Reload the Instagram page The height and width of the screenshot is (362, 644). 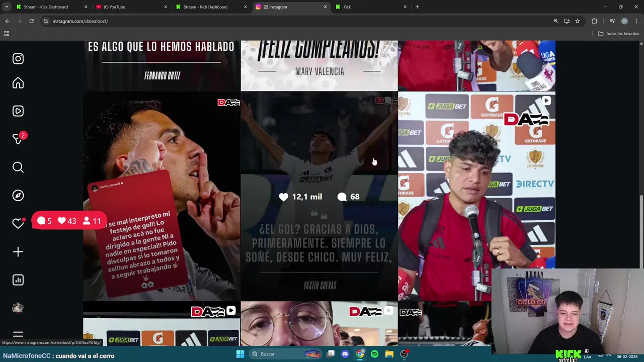coord(31,21)
